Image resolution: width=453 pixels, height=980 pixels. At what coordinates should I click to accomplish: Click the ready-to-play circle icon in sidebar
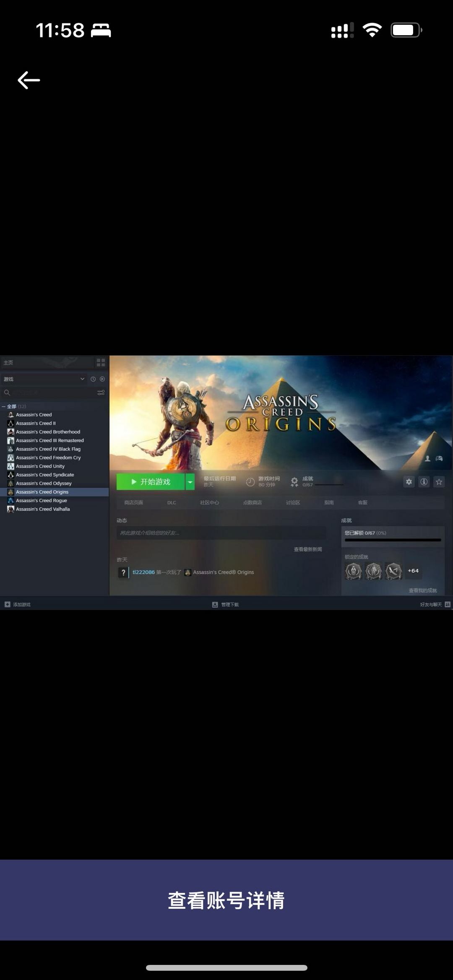pyautogui.click(x=102, y=379)
